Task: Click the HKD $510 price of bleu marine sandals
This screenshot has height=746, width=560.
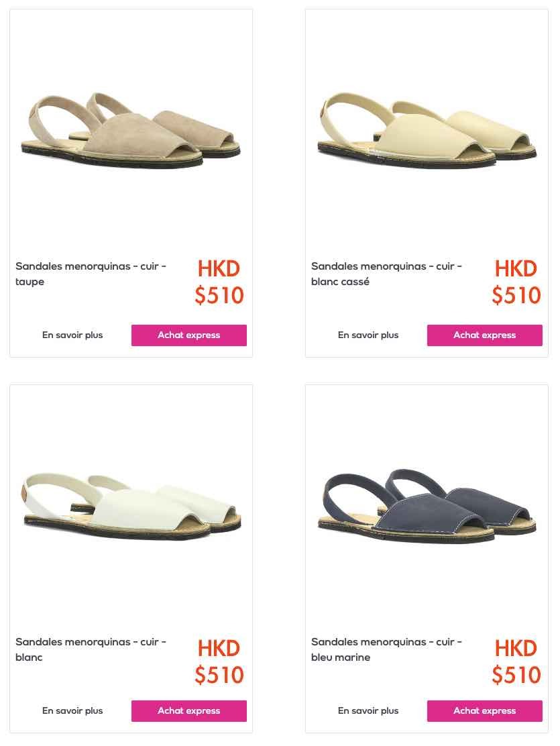Action: click(516, 661)
